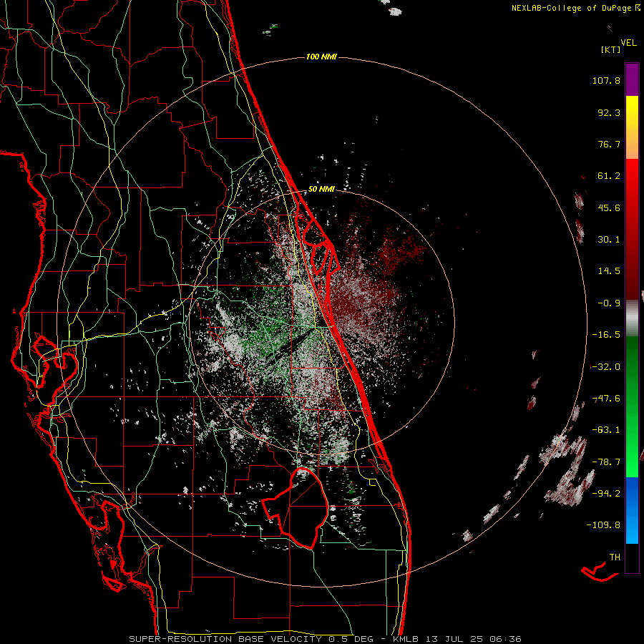Image resolution: width=644 pixels, height=644 pixels.
Task: Select the -16.5 scale value
Action: point(606,335)
